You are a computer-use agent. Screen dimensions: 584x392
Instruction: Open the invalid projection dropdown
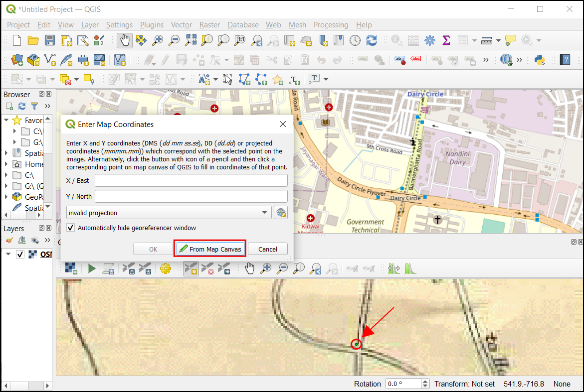[x=169, y=213]
